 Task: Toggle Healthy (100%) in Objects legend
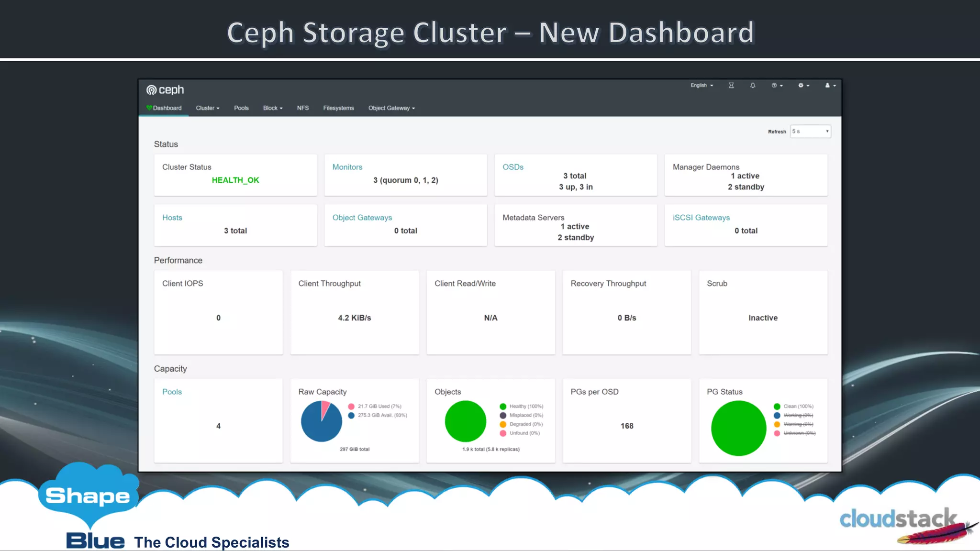526,407
